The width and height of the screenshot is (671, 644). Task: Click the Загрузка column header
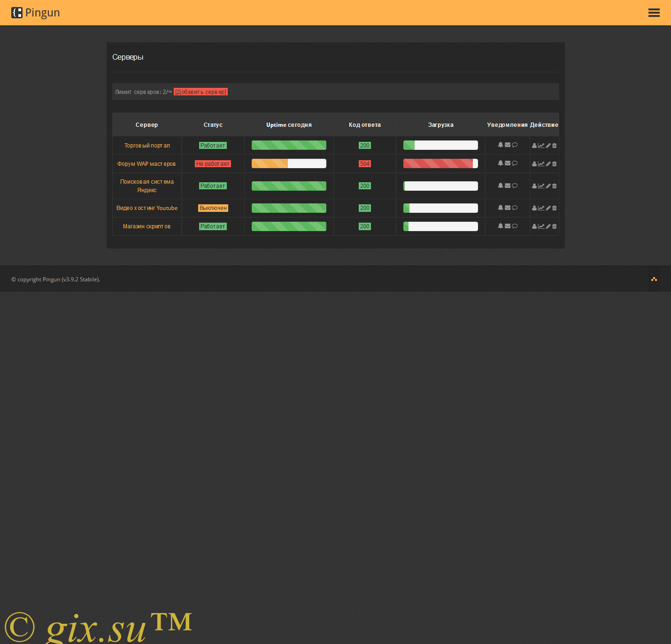441,125
